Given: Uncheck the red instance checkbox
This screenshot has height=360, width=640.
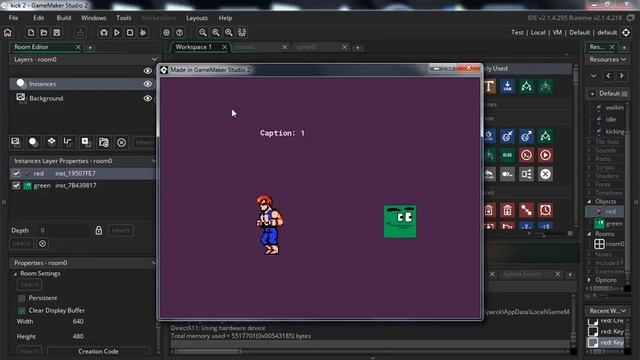Looking at the screenshot, I should (16, 173).
